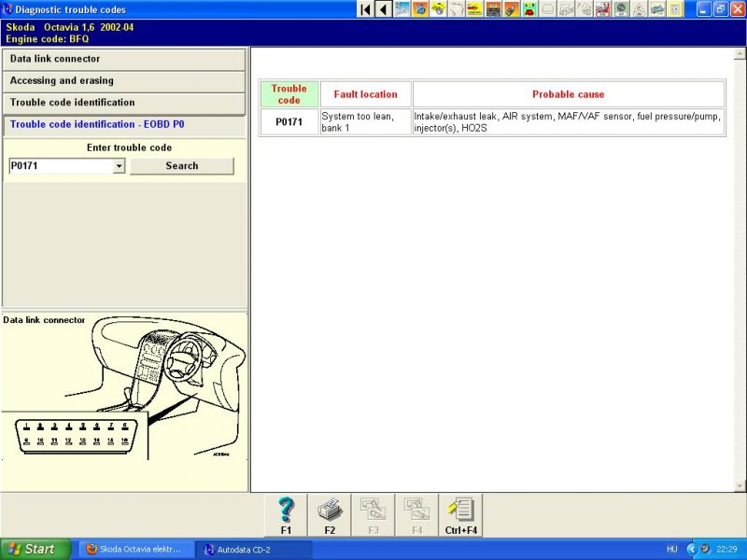Viewport: 747px width, 560px height.
Task: Click the Firefox icon on the taskbar
Action: (92, 549)
